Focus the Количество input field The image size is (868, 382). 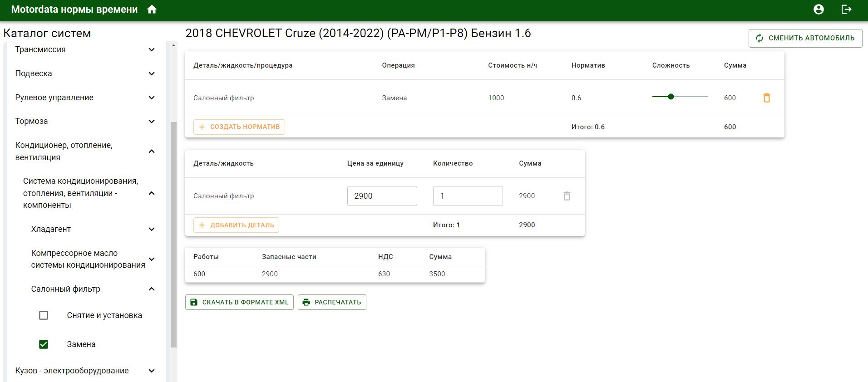(x=468, y=196)
